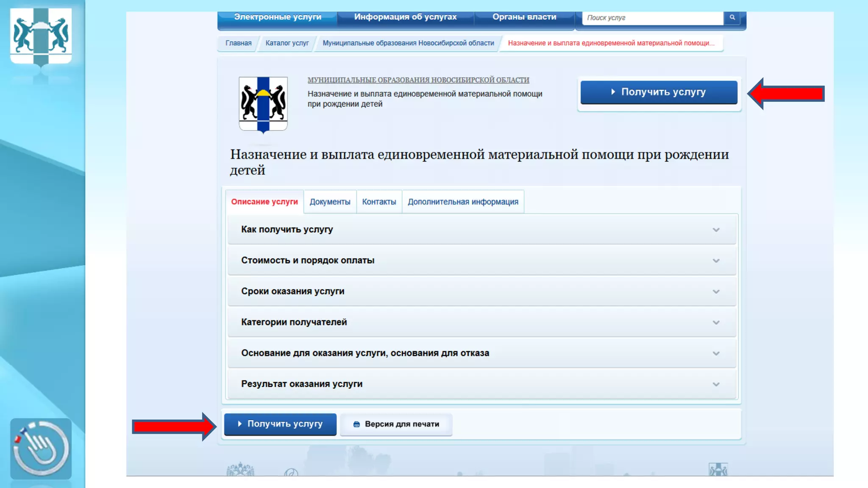Expand Основание для оказания услуги chevron
868x488 pixels.
716,353
